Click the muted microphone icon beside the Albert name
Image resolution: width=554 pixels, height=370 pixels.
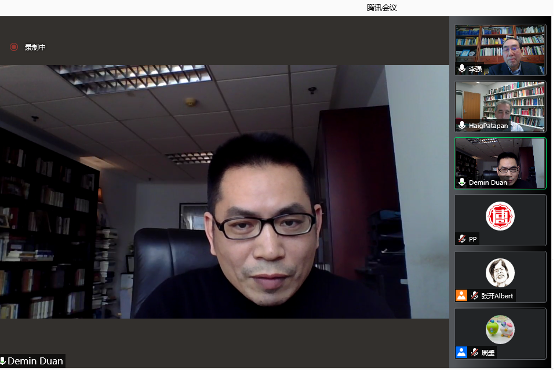click(x=475, y=295)
